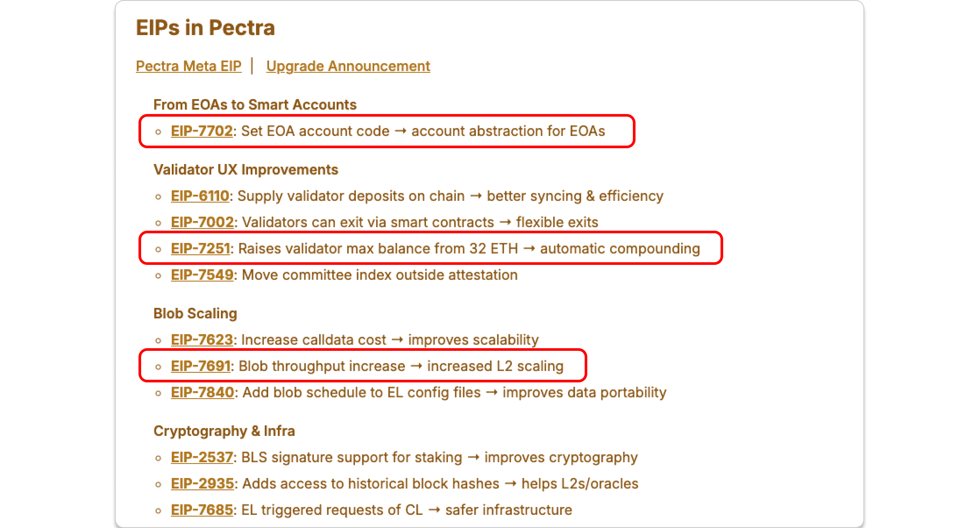Open the EIP-7251 max balance link
Screen dimensions: 980x528
(x=200, y=249)
